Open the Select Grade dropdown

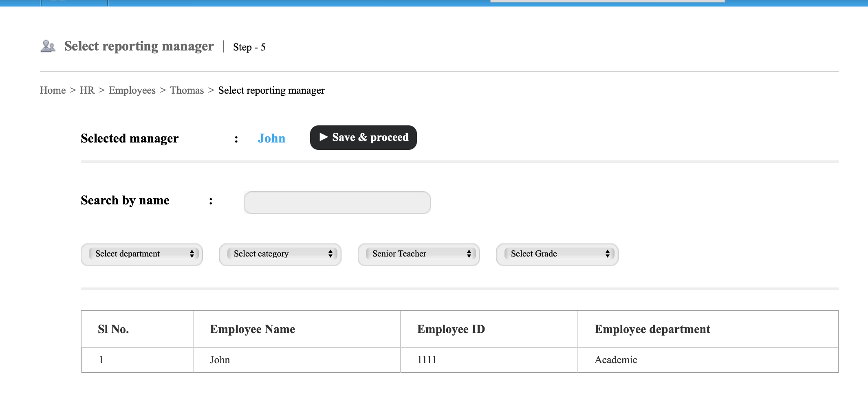tap(557, 254)
